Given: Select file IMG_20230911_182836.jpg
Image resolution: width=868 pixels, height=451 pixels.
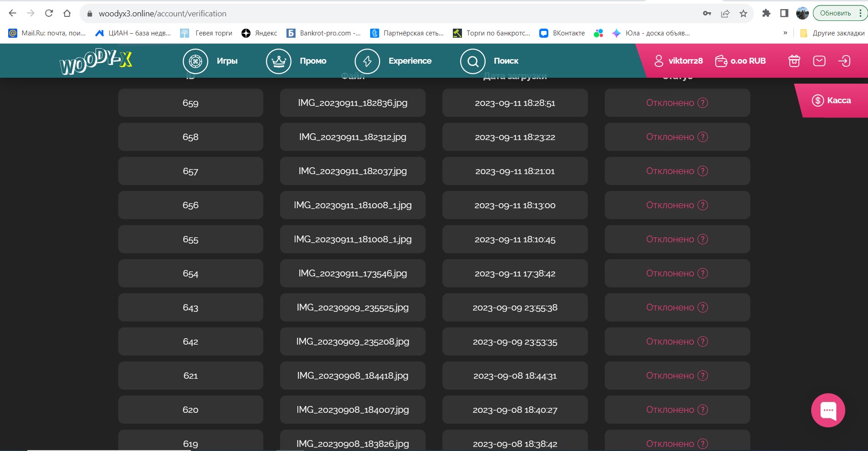Looking at the screenshot, I should (x=353, y=103).
